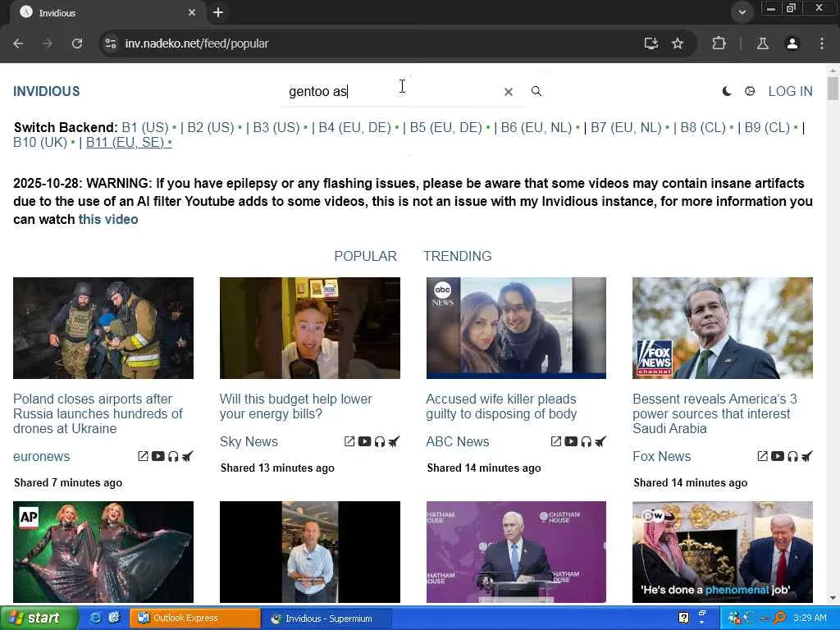Open Invidious preferences gear icon

[x=750, y=91]
